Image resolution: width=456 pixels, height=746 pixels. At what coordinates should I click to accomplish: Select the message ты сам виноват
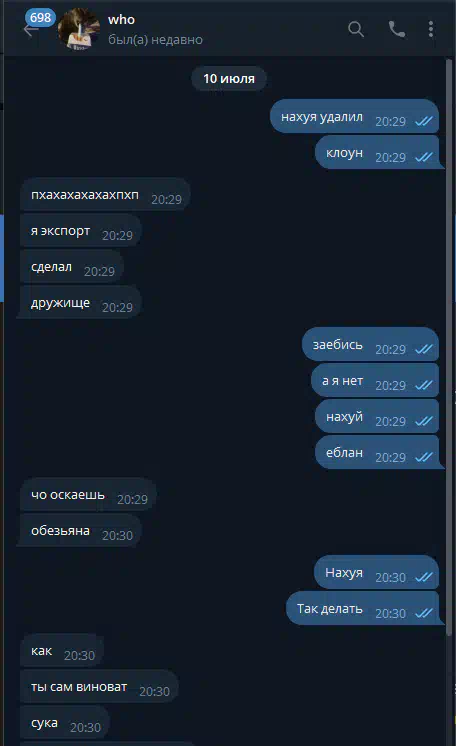(x=99, y=687)
